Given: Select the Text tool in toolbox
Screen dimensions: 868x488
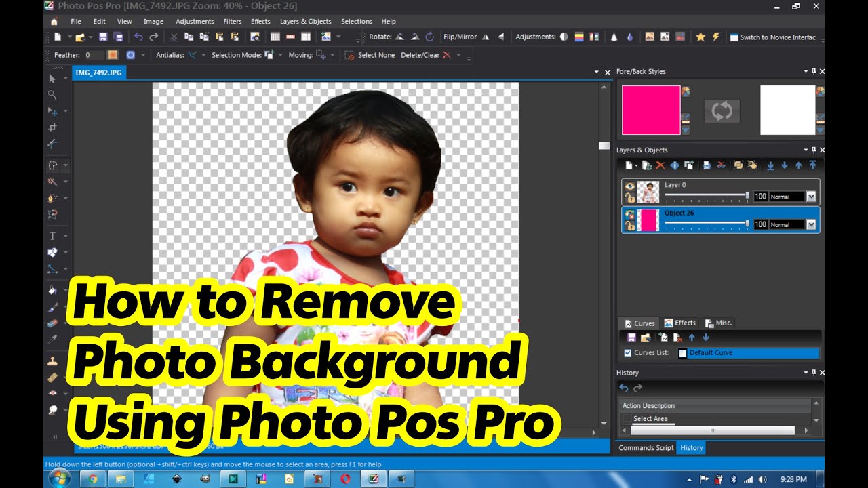Looking at the screenshot, I should [52, 236].
